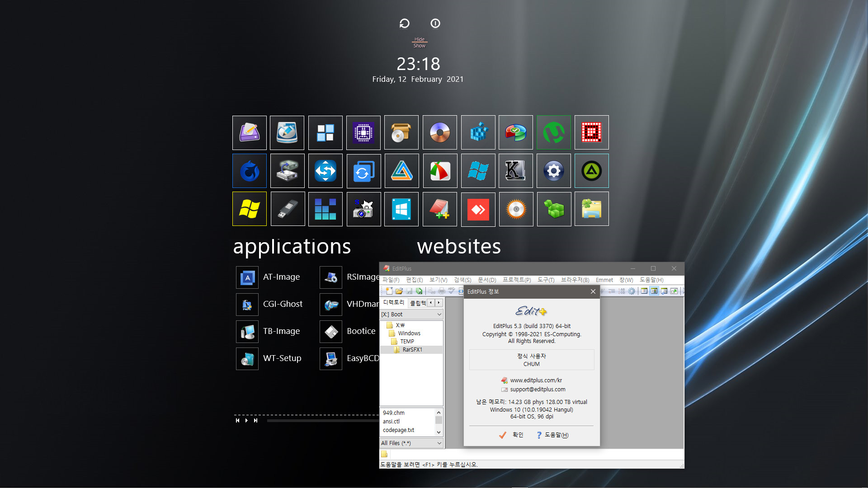The height and width of the screenshot is (488, 868).
Task: Select the codepage.txt file
Action: click(398, 430)
